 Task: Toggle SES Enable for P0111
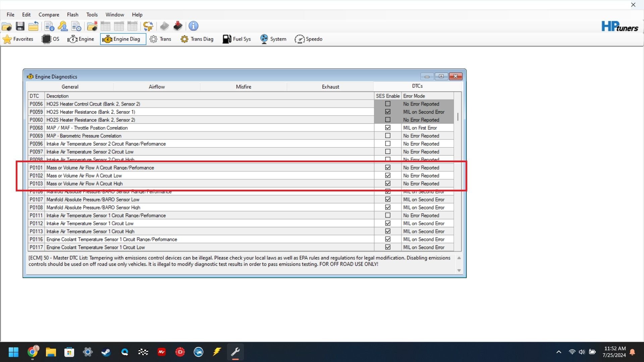(388, 216)
